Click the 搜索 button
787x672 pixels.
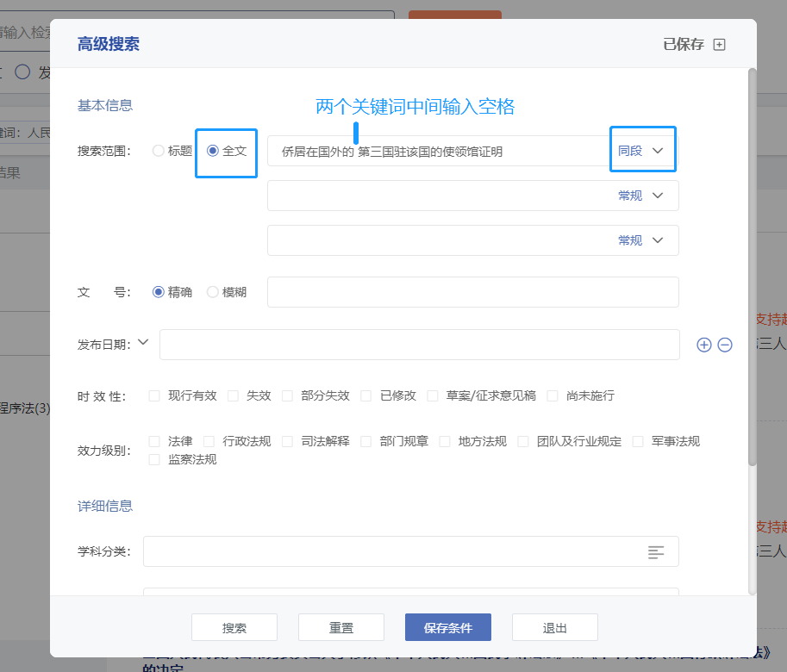tap(234, 627)
